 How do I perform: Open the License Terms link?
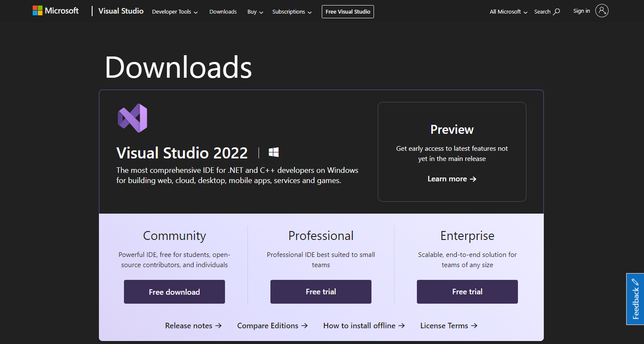pyautogui.click(x=449, y=326)
